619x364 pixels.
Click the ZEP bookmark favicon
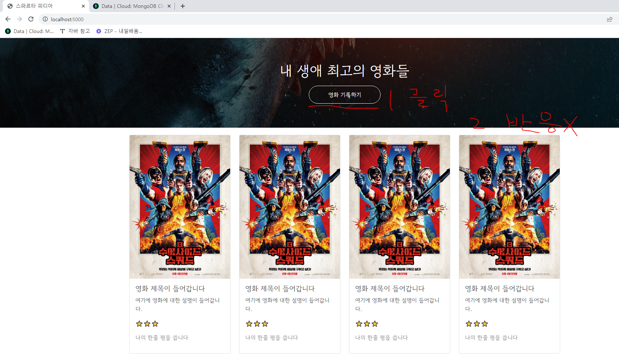(x=99, y=31)
